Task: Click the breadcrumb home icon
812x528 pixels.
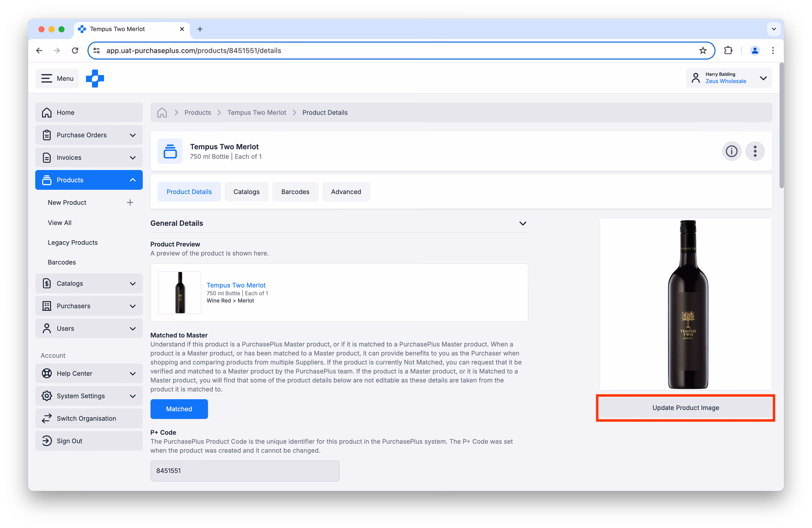Action: tap(162, 112)
